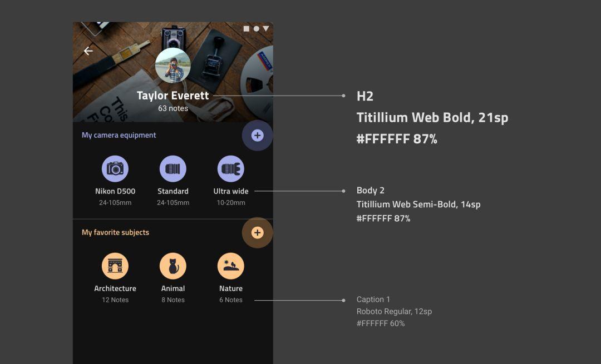Click the square status bar icon
The width and height of the screenshot is (601, 364).
(x=247, y=29)
